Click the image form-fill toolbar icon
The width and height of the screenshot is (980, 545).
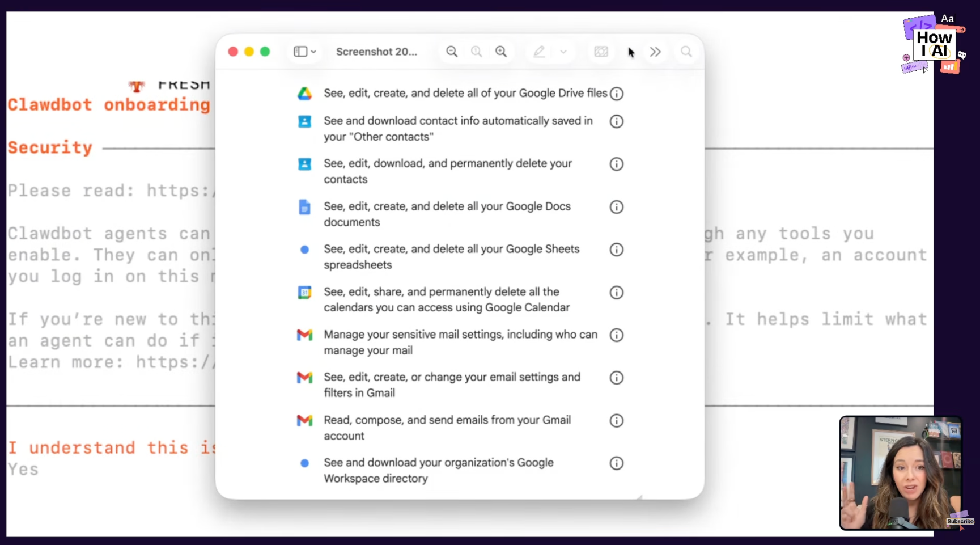[601, 52]
